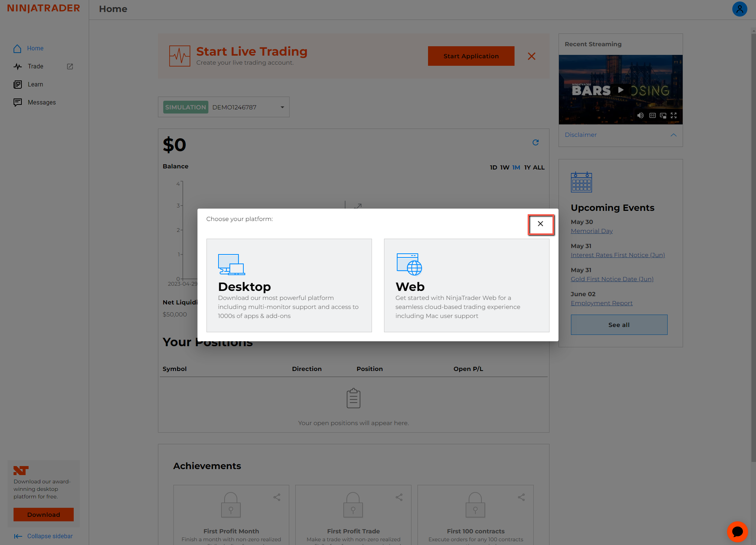
Task: Click the Messages chat icon
Action: point(18,103)
